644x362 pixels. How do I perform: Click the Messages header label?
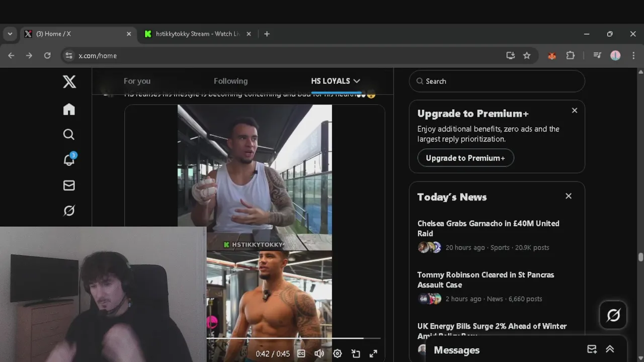click(x=456, y=350)
